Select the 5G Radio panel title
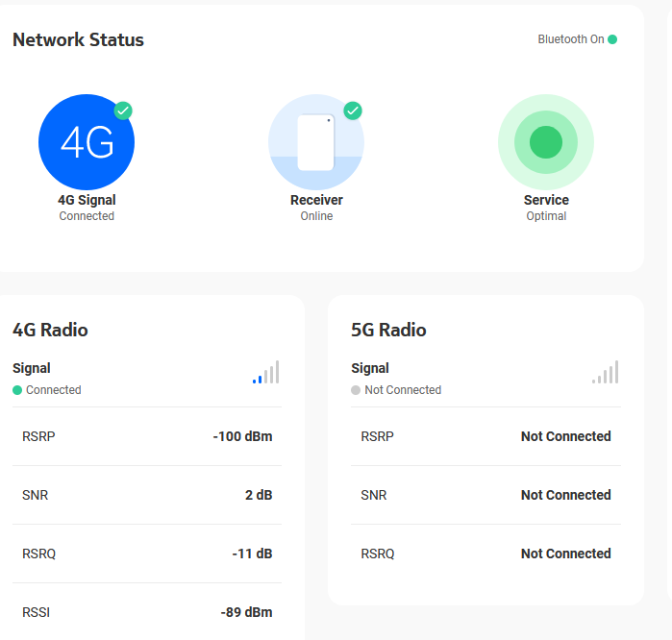The image size is (672, 640). 388,330
